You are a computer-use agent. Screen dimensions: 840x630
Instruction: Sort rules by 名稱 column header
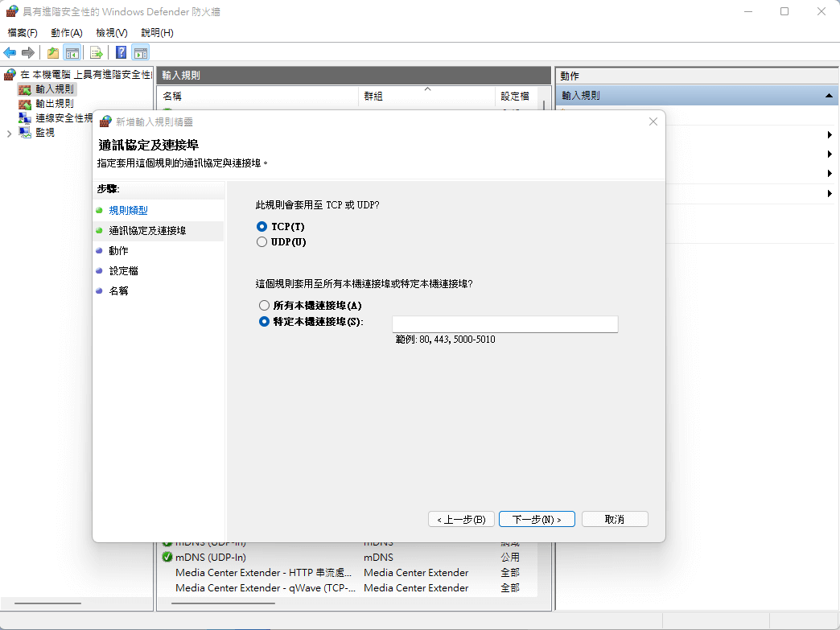coord(258,96)
